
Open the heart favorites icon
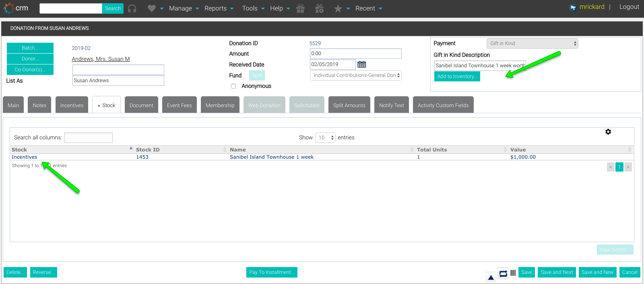(x=151, y=8)
